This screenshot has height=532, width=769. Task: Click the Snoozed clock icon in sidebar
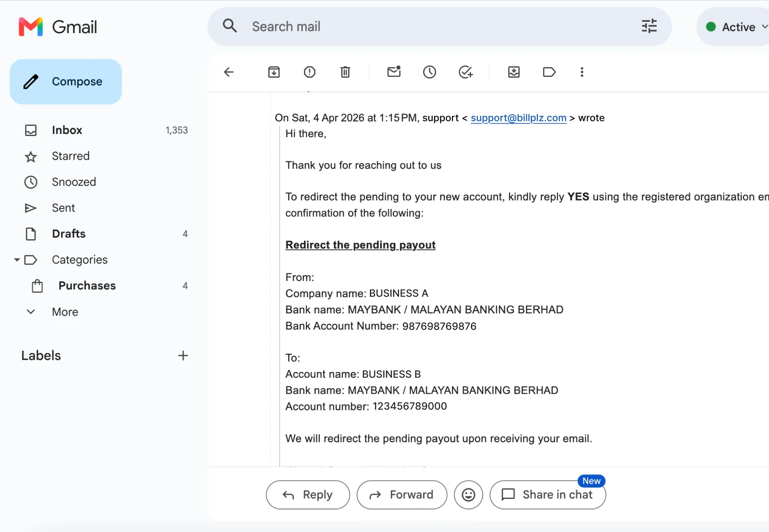[31, 182]
